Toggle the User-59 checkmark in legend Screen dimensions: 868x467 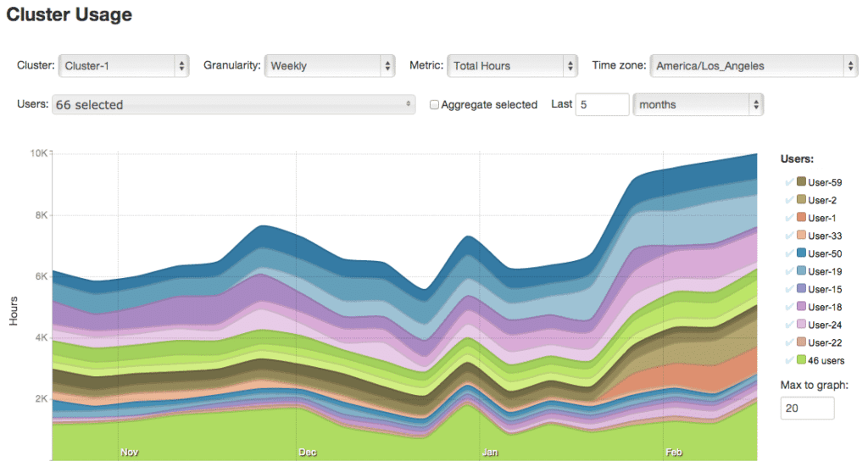click(x=789, y=182)
